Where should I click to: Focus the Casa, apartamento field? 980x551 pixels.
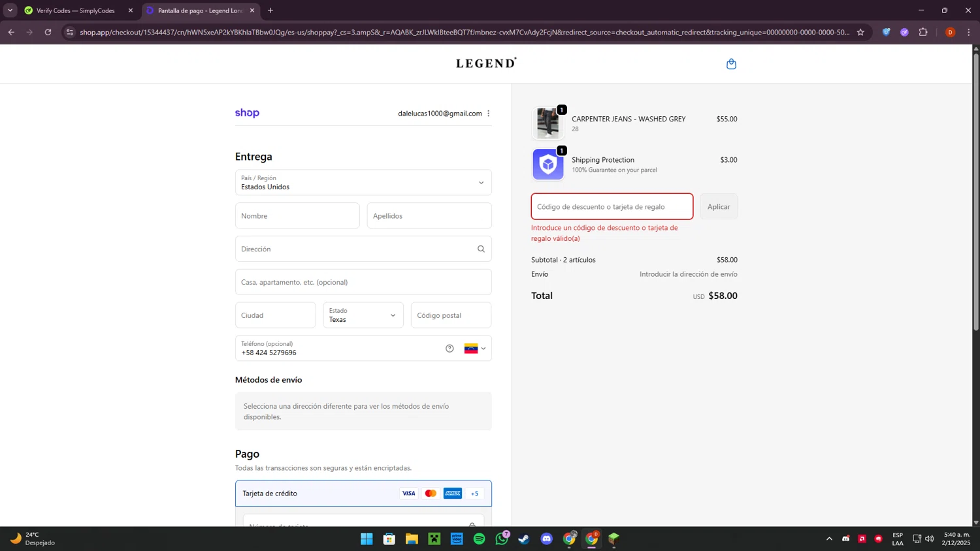(363, 282)
